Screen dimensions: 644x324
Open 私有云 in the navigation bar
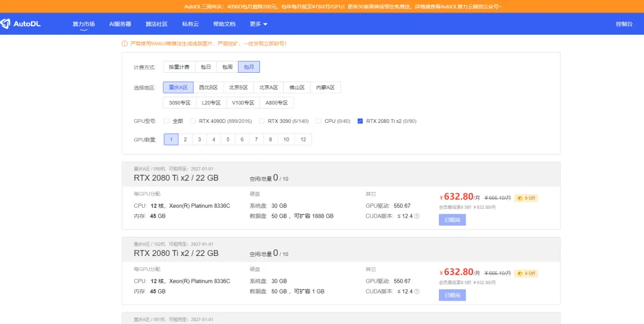coord(190,24)
